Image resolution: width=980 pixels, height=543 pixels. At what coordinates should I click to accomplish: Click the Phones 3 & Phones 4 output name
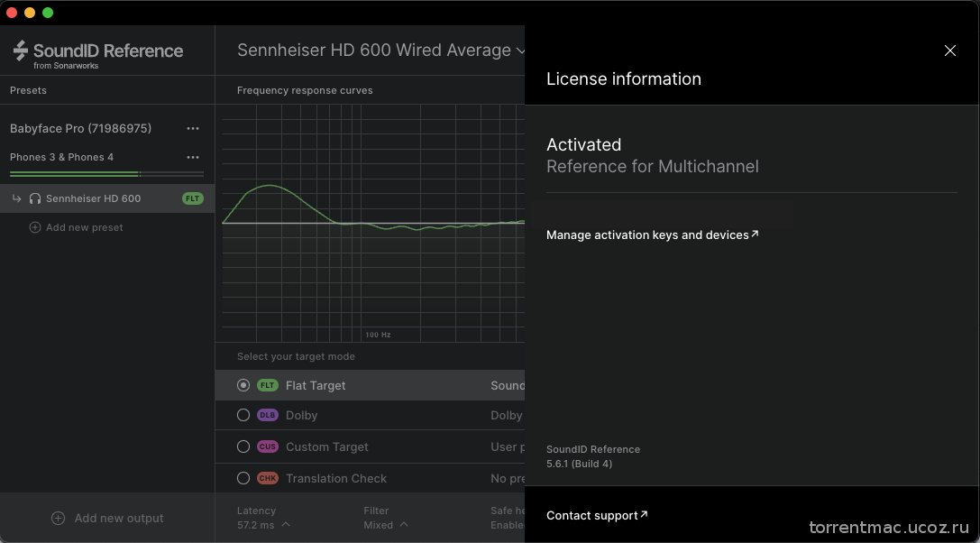coord(61,157)
